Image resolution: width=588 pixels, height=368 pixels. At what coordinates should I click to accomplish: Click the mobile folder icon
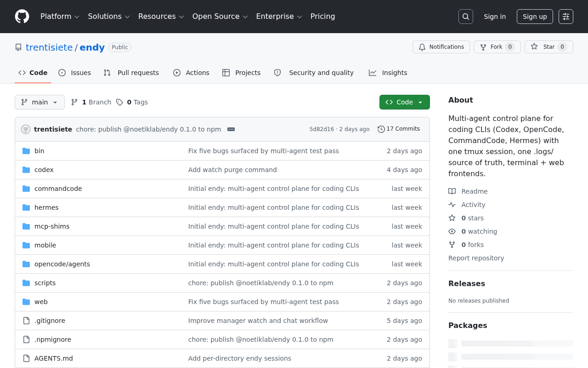pyautogui.click(x=26, y=245)
